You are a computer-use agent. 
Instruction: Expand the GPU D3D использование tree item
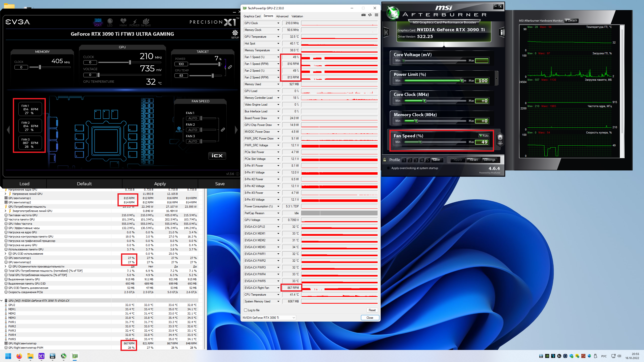[x=6, y=254]
